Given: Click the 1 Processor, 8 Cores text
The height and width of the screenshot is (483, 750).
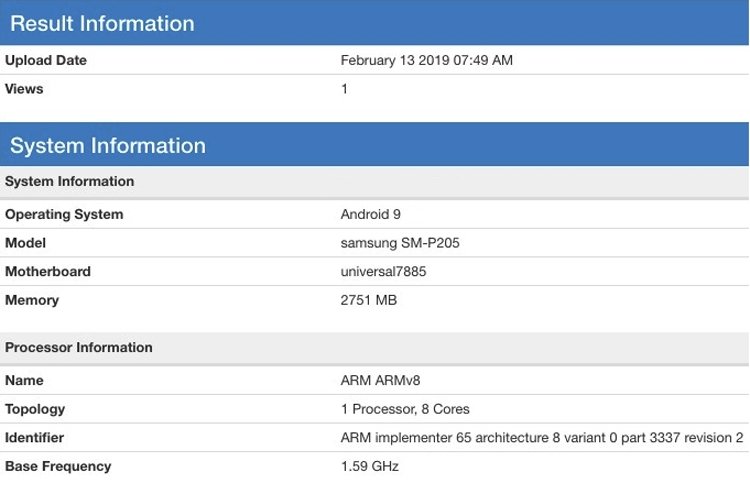Looking at the screenshot, I should pos(405,409).
